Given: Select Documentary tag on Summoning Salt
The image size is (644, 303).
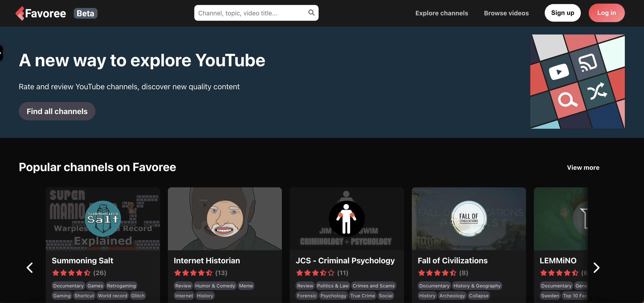Looking at the screenshot, I should [x=68, y=285].
